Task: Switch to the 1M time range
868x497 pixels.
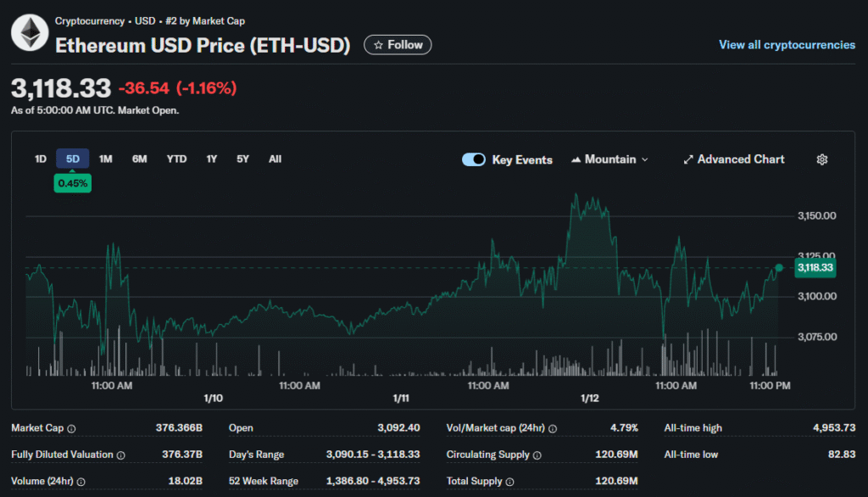Action: [105, 159]
